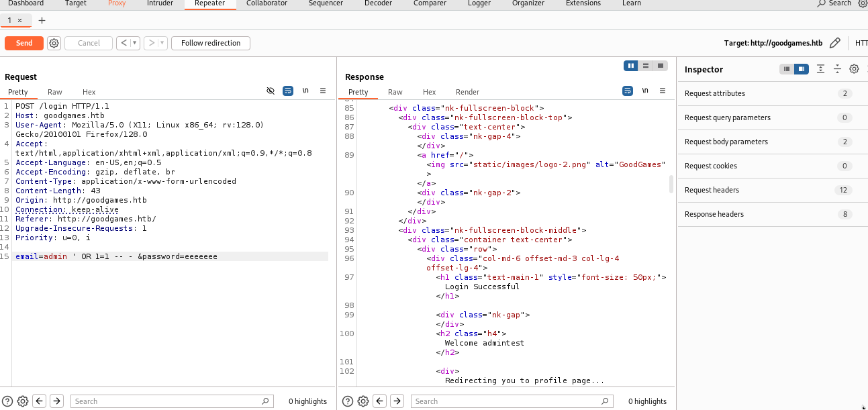
Task: Open help icon below Response panel
Action: point(348,401)
